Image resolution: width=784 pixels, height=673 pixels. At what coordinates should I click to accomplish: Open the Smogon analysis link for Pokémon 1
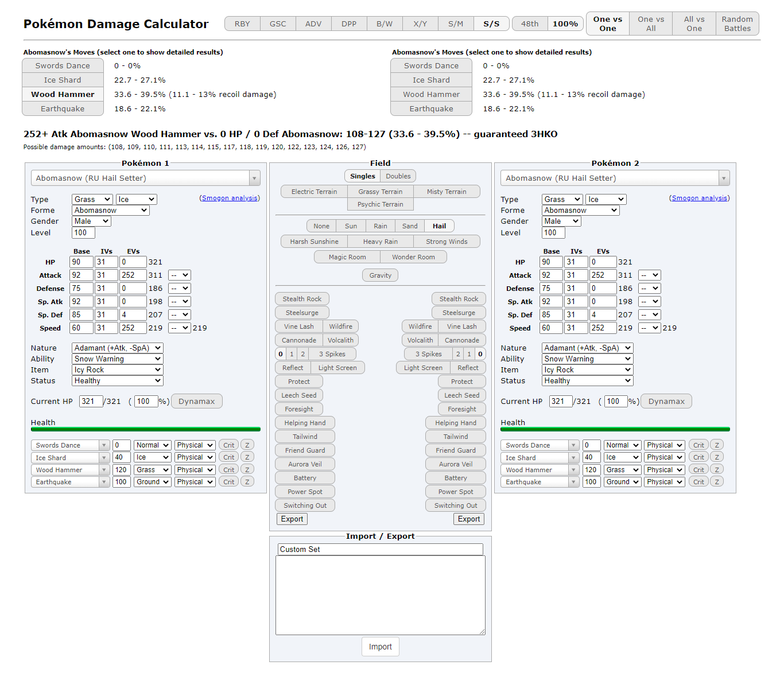230,197
